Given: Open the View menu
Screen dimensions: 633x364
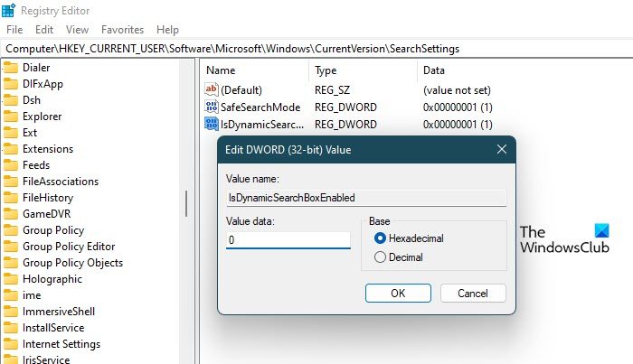Looking at the screenshot, I should click(77, 30).
